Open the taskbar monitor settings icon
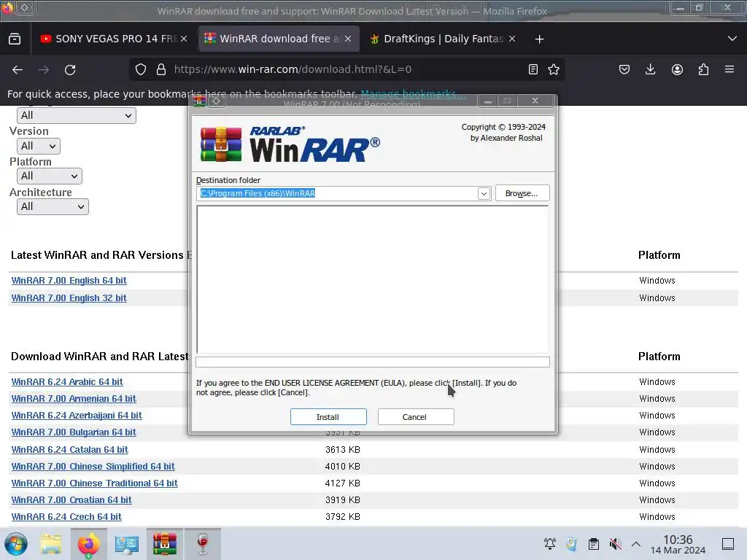 pyautogui.click(x=127, y=544)
